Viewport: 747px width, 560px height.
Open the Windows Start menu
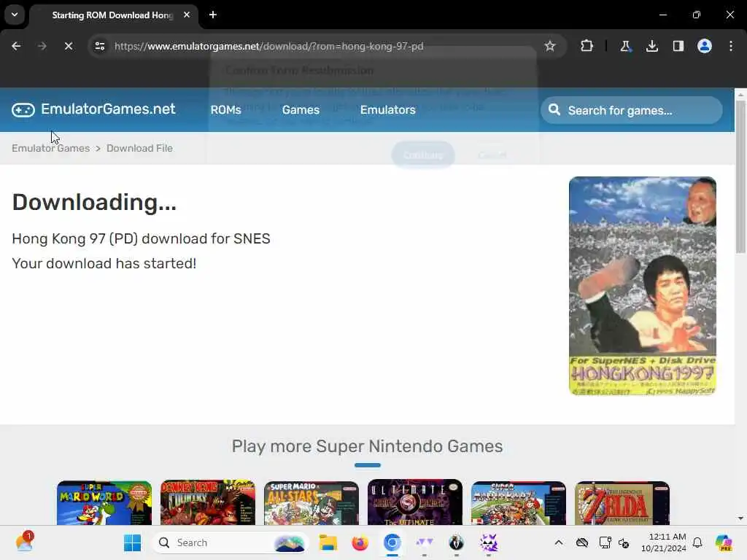coord(132,542)
